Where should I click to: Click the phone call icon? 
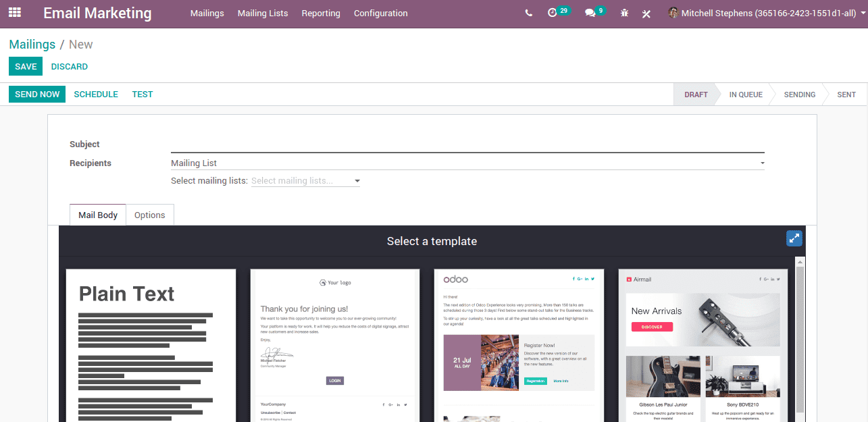528,14
